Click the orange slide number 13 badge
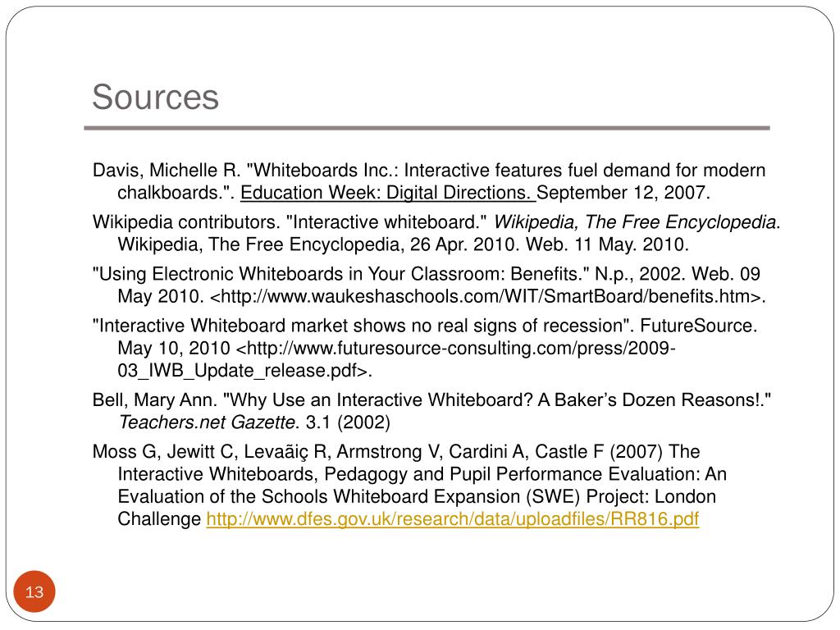The width and height of the screenshot is (840, 630). click(x=34, y=591)
